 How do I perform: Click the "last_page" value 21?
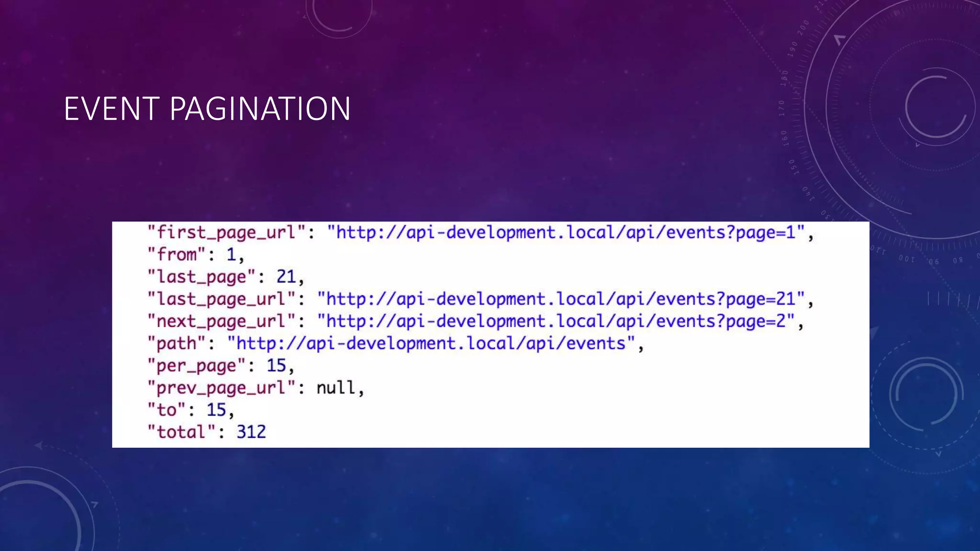tap(286, 277)
